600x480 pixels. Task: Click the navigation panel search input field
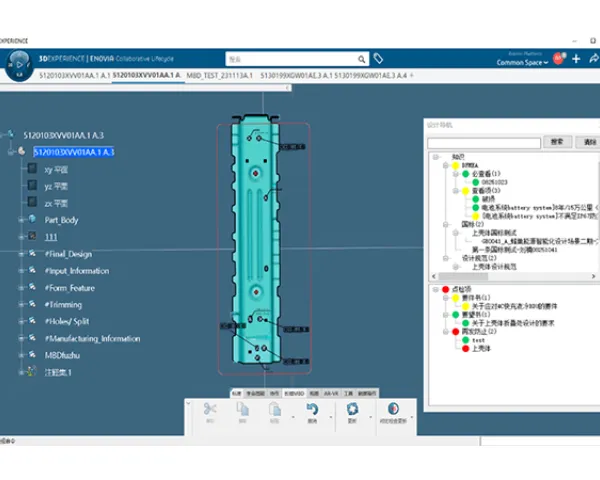pos(484,143)
